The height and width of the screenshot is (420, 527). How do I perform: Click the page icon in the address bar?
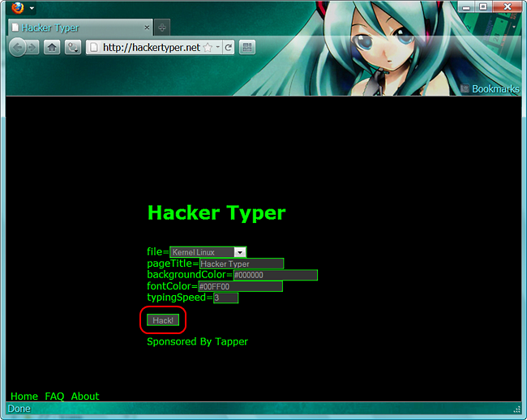point(94,47)
